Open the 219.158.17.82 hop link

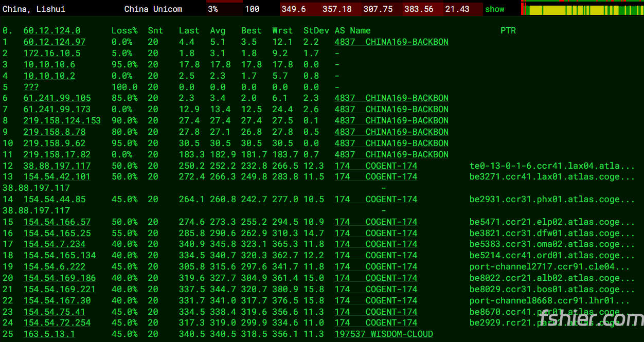[57, 155]
